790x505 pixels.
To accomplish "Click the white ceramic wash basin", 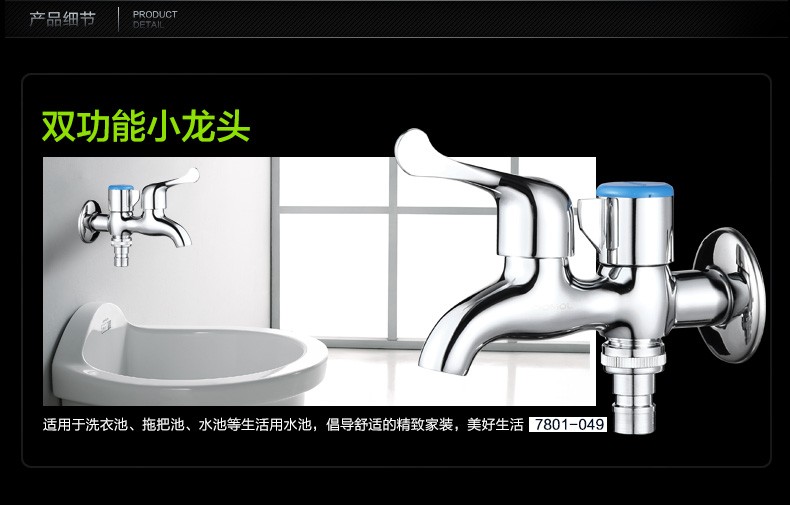I will point(186,355).
